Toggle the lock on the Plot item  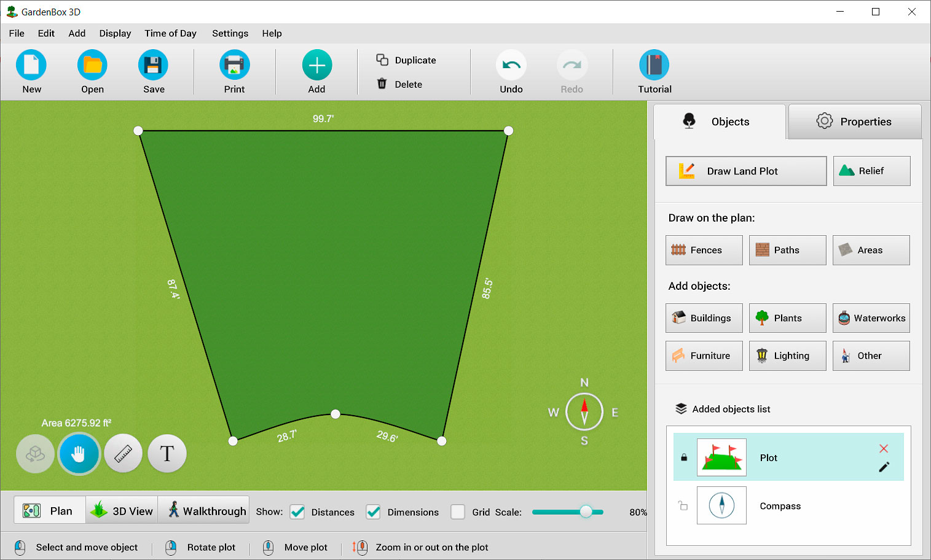tap(684, 457)
